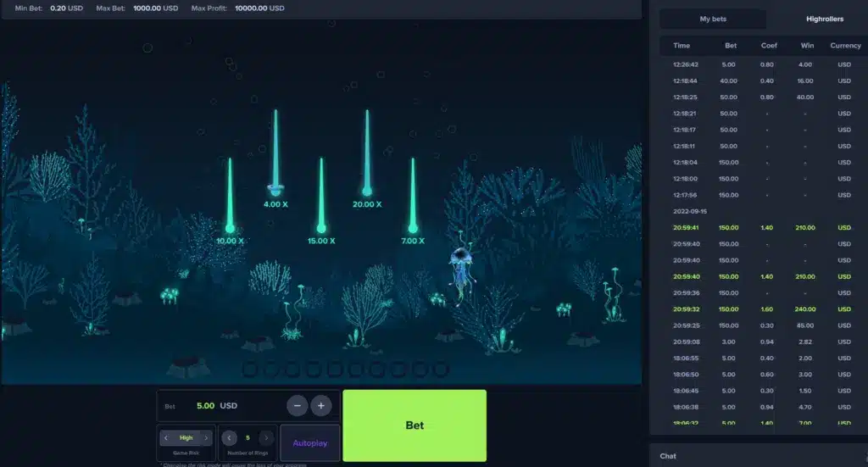Click the bet amount 5.00 USD field
This screenshot has width=868, height=467.
217,406
